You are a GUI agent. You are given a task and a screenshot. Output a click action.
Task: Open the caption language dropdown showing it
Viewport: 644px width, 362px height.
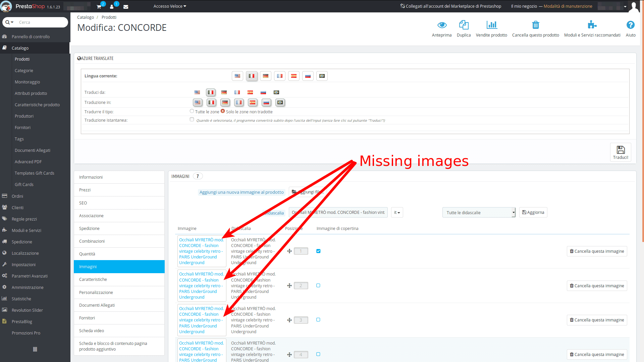click(396, 212)
